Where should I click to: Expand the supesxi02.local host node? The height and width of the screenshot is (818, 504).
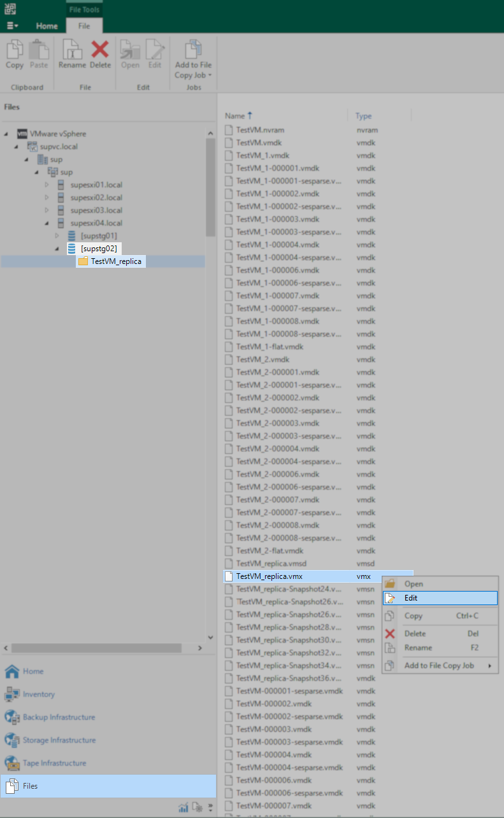coord(47,198)
